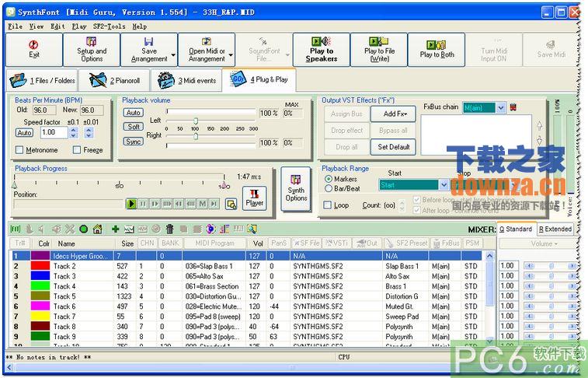Screen dimensions: 588x378
Task: Open the Add Fx dropdown button
Action: coord(393,114)
